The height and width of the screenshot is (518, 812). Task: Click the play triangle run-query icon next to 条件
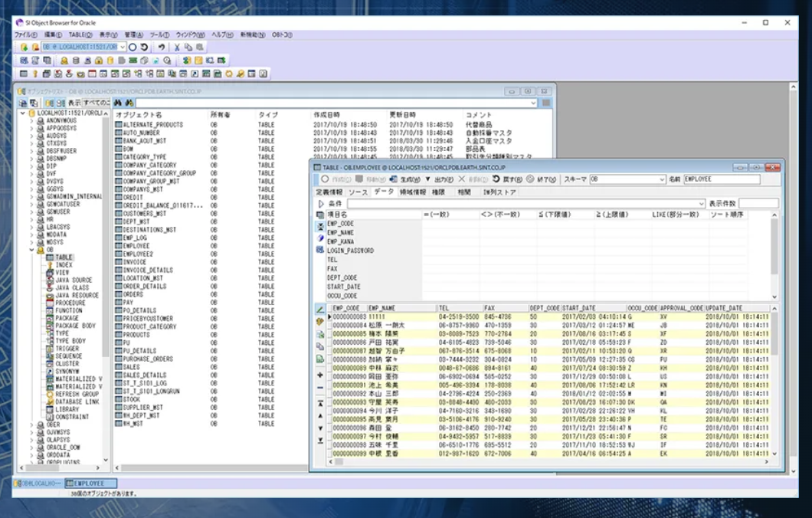pos(321,204)
